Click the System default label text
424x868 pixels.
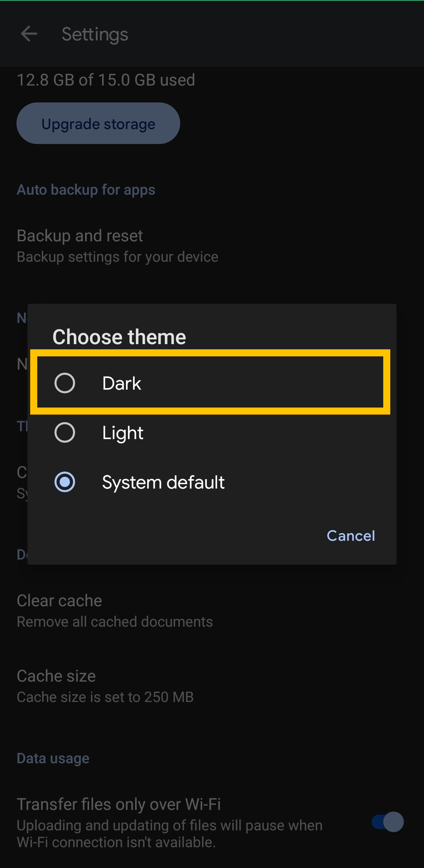pyautogui.click(x=163, y=482)
